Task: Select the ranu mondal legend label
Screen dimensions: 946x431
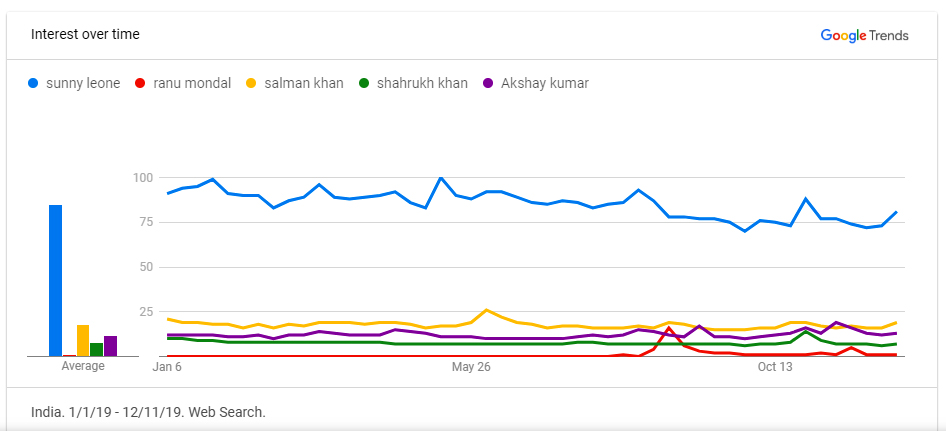Action: 192,83
